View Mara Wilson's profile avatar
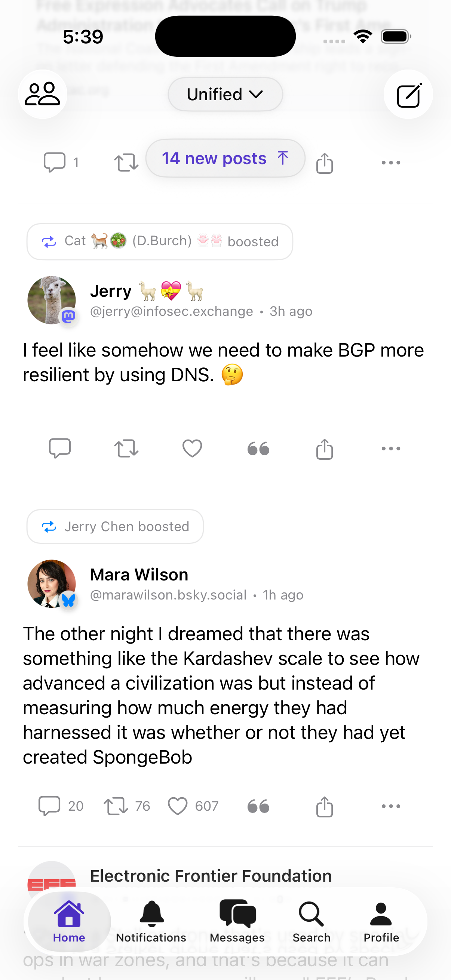Screen dimensions: 451x980 click(x=52, y=583)
